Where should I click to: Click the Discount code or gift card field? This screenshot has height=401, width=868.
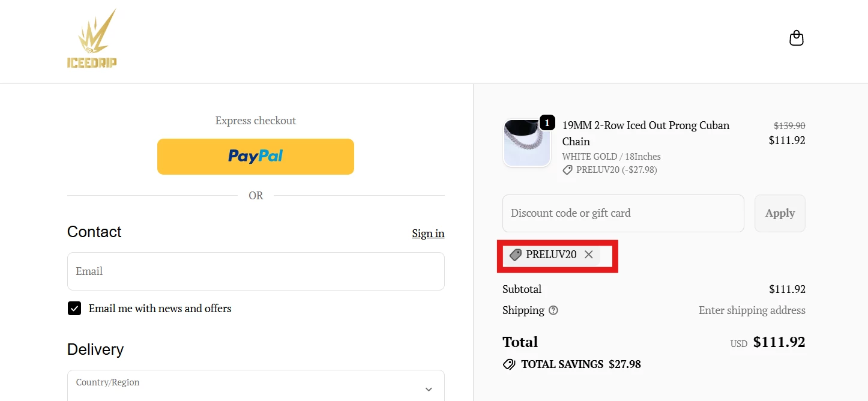(x=623, y=213)
